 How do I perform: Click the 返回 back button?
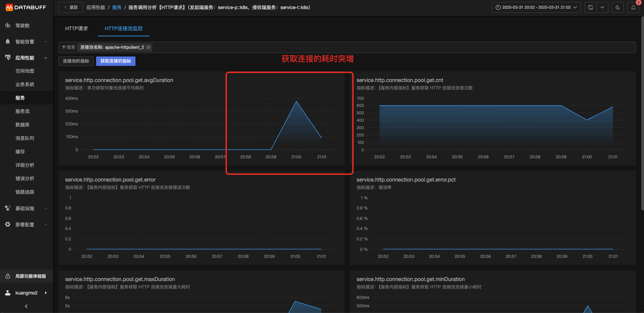(x=71, y=7)
